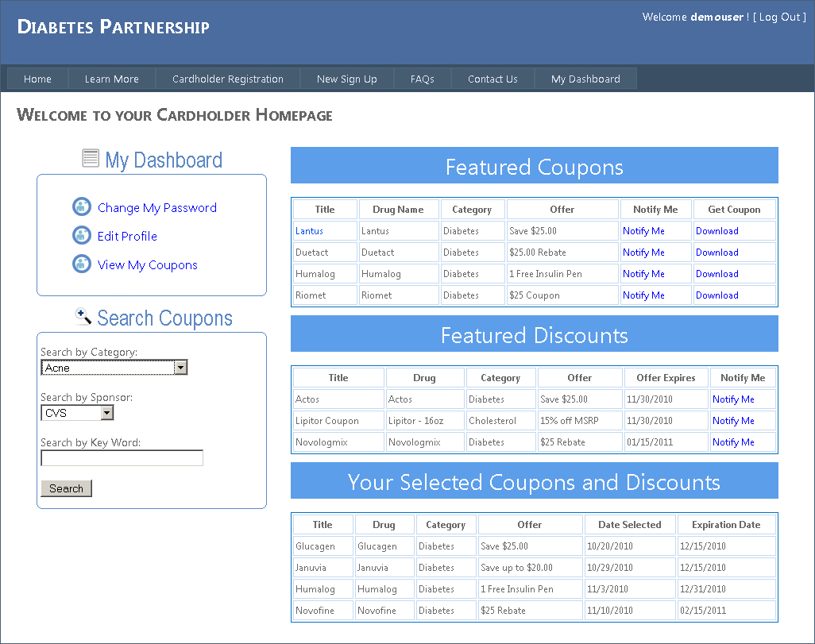815x644 pixels.
Task: Click the My Dashboard list icon
Action: coord(91,158)
